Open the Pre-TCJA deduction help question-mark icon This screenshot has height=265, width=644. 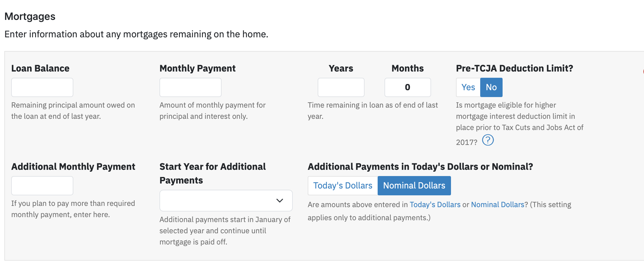(x=488, y=140)
